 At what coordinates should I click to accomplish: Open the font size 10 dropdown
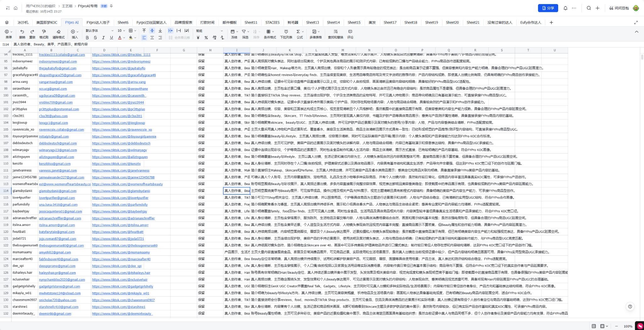point(121,31)
